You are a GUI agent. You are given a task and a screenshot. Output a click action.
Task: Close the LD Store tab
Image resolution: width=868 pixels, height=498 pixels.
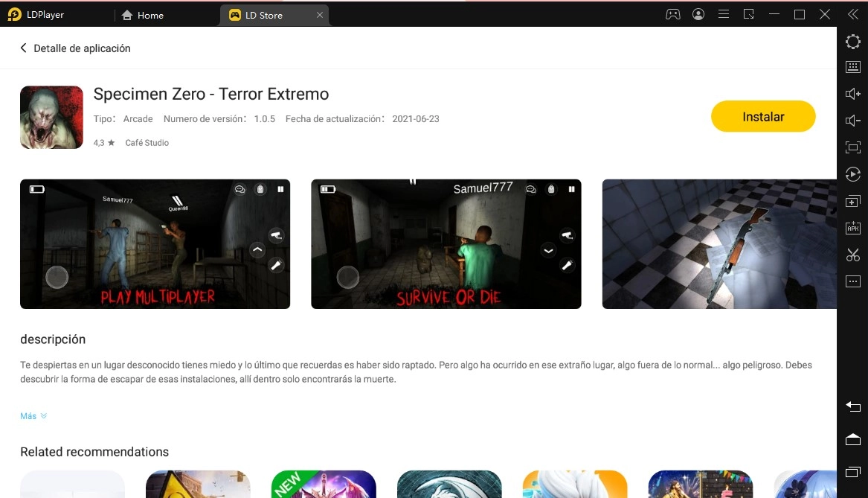[x=319, y=15]
